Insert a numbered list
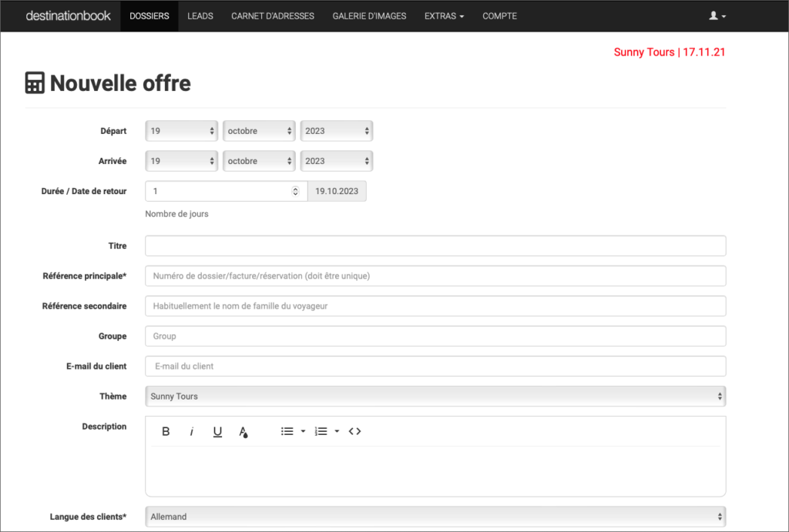This screenshot has width=789, height=532. click(321, 432)
